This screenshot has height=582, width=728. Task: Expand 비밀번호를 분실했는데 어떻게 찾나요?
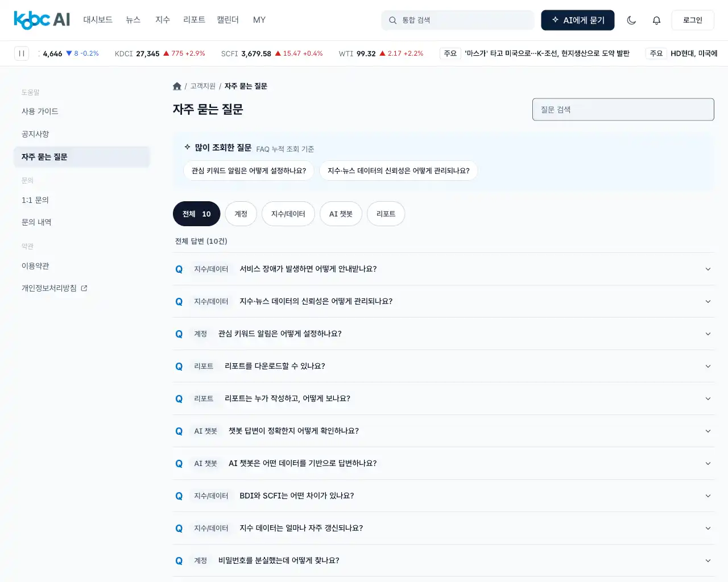point(444,560)
